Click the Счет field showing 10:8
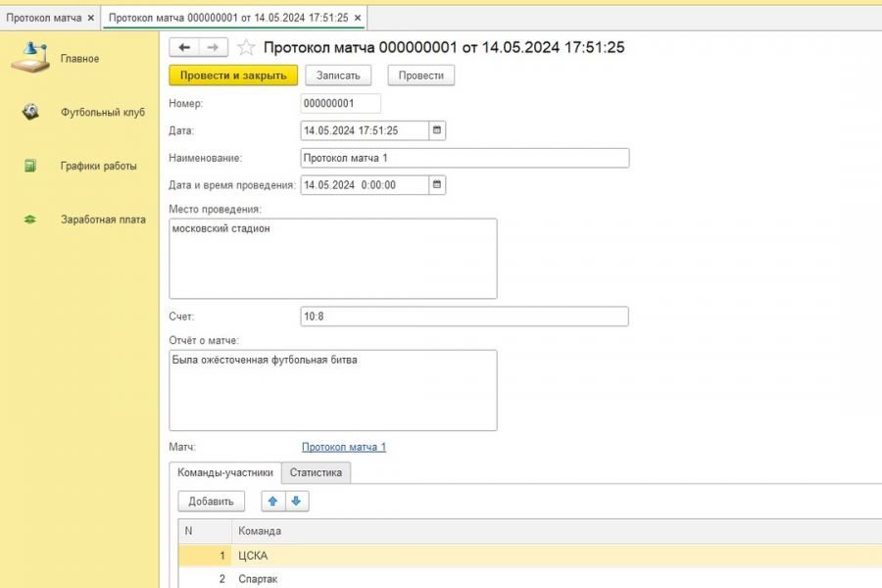Screen dimensions: 882x588 (x=465, y=317)
